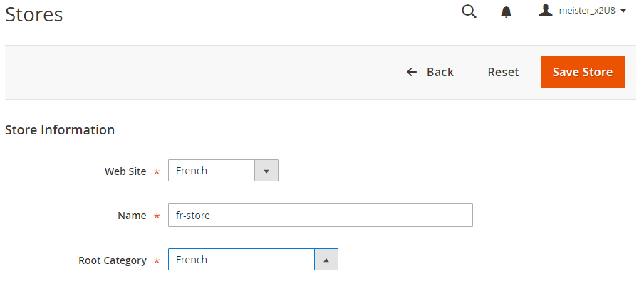
Task: Go Back to the stores list
Action: (x=440, y=72)
